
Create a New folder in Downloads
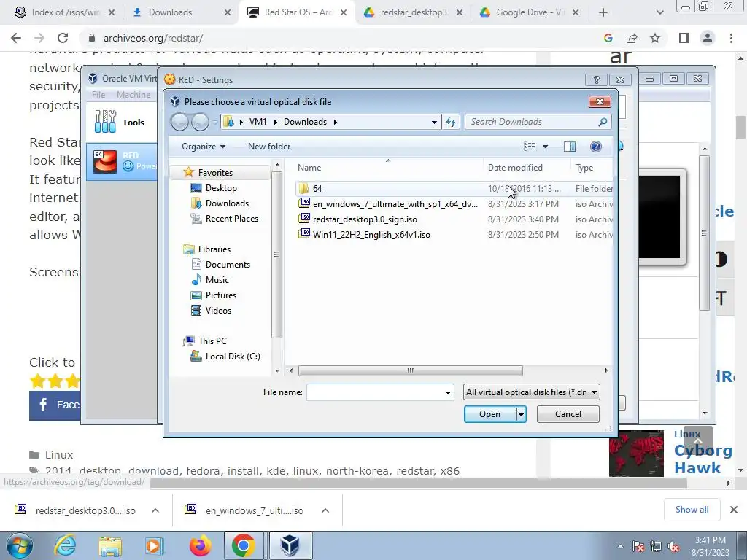(269, 146)
